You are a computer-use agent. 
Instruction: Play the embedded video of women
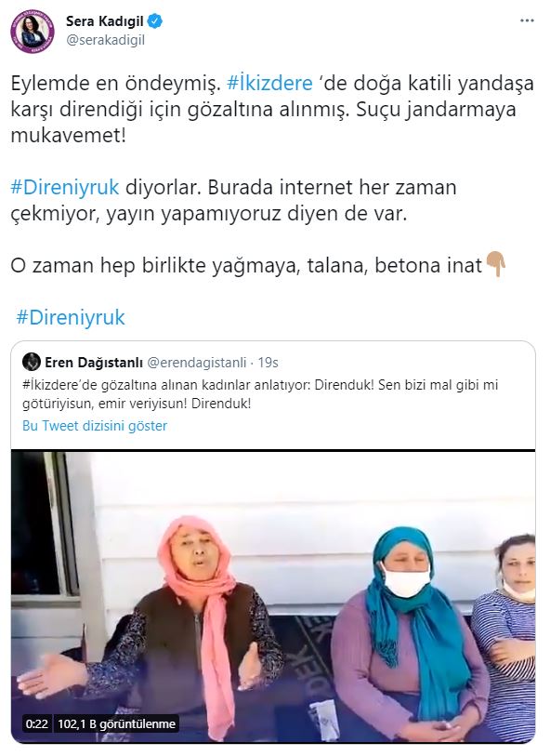[273, 596]
